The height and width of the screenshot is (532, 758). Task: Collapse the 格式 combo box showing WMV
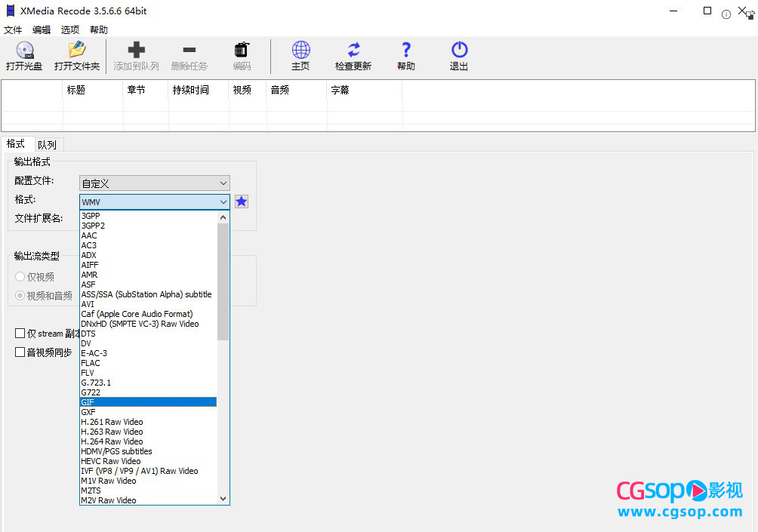pos(223,202)
